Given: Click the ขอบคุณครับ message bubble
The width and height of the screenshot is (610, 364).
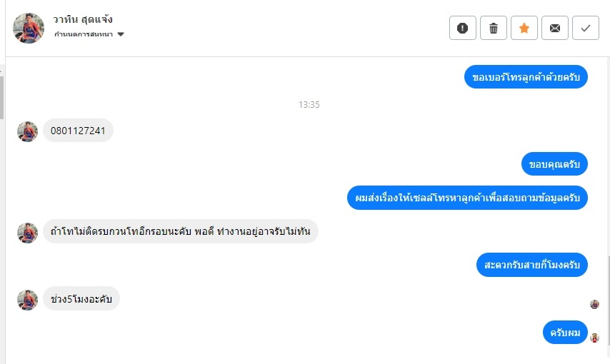Looking at the screenshot, I should 554,164.
